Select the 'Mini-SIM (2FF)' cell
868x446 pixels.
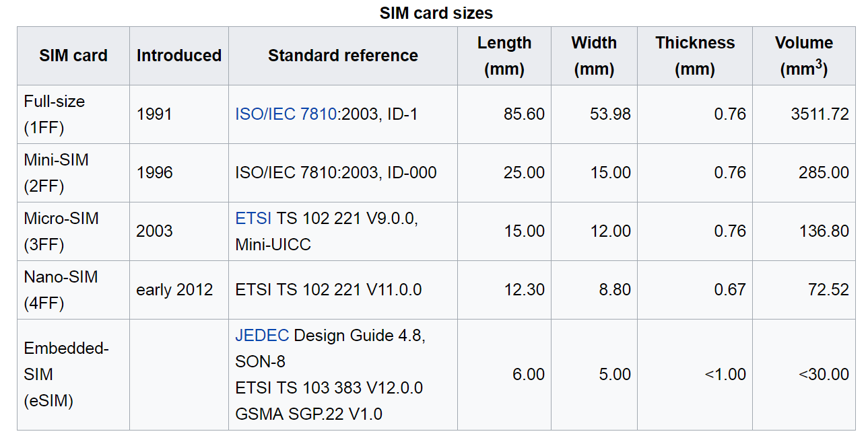(x=57, y=173)
